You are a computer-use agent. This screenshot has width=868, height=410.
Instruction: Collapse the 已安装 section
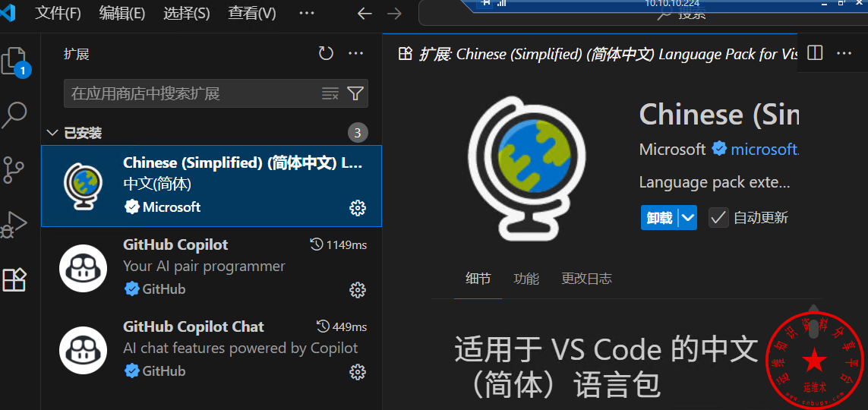(x=52, y=133)
